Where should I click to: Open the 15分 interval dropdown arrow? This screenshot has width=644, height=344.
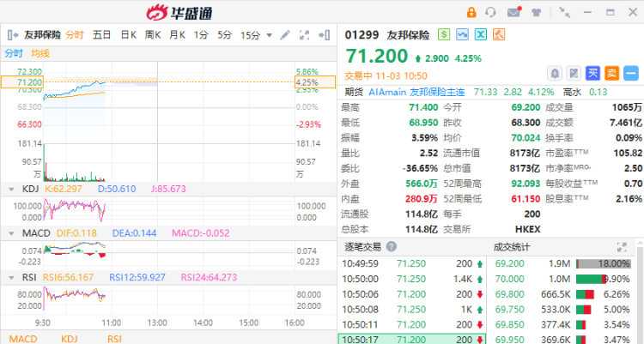click(x=268, y=35)
